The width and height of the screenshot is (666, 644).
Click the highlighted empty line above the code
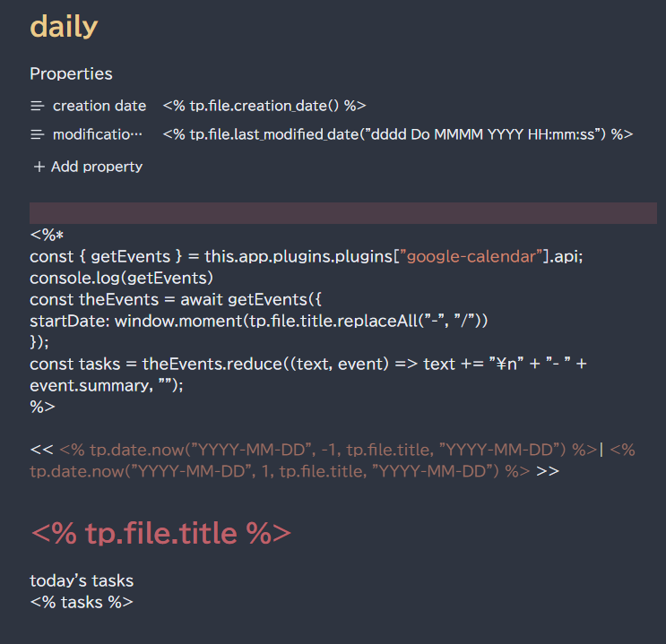342,213
